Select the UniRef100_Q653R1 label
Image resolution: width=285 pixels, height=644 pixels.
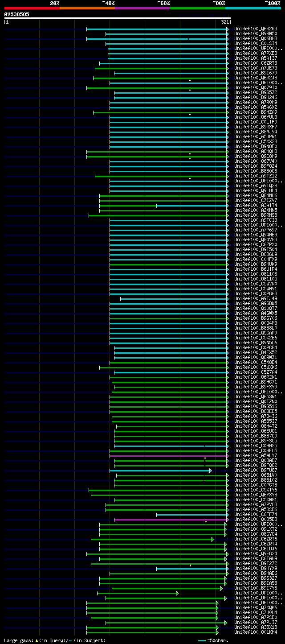pos(256,397)
